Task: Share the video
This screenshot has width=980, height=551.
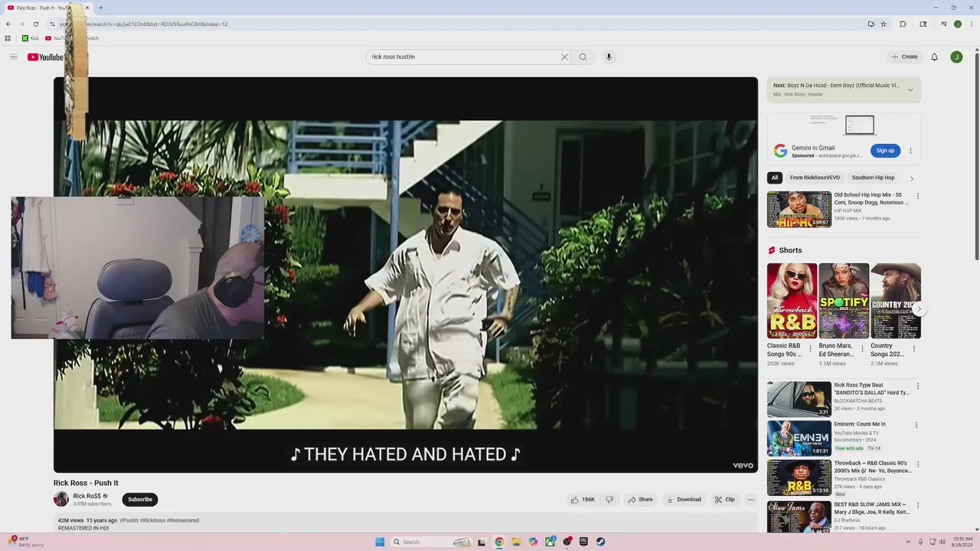Action: [x=640, y=500]
